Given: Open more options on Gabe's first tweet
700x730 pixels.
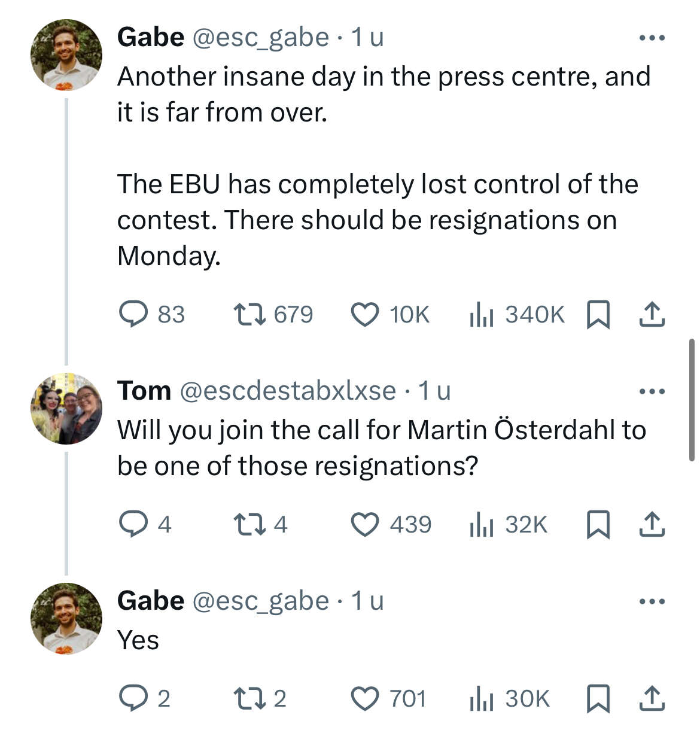Looking at the screenshot, I should click(652, 38).
